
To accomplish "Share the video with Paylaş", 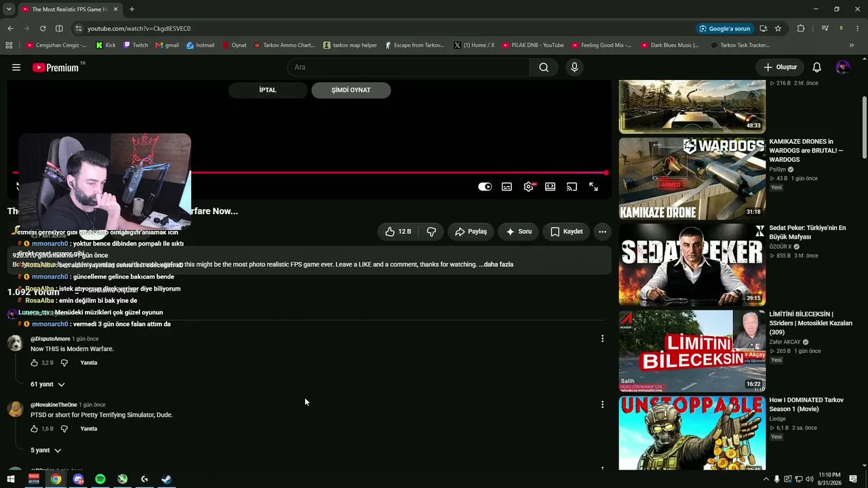I will 471,232.
